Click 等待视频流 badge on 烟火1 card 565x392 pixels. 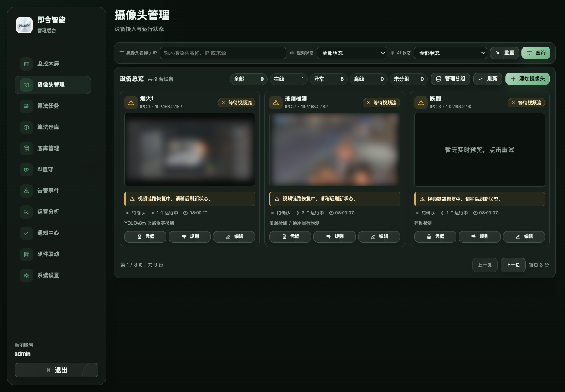(237, 103)
